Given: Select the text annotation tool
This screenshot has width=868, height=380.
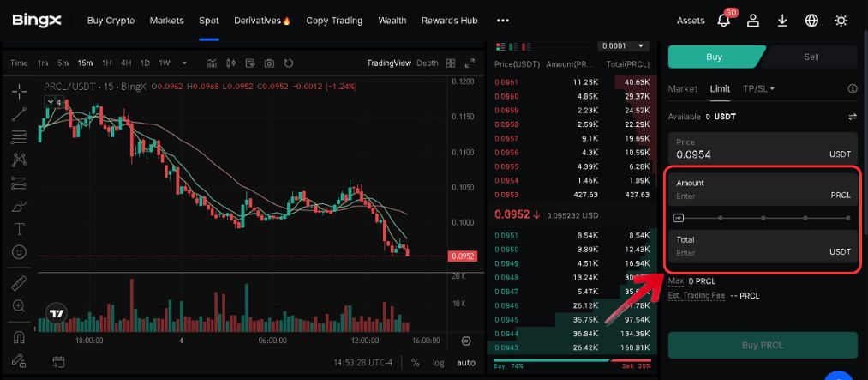Looking at the screenshot, I should point(20,229).
